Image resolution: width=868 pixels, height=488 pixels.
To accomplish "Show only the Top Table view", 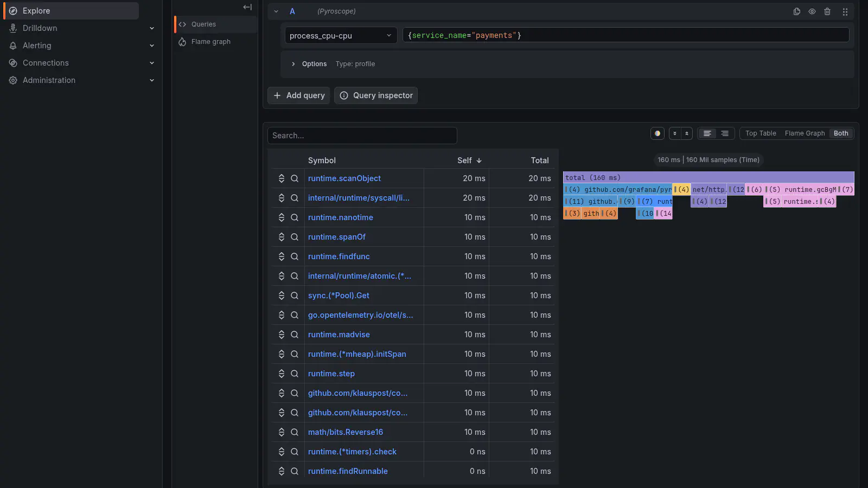I will pyautogui.click(x=761, y=133).
